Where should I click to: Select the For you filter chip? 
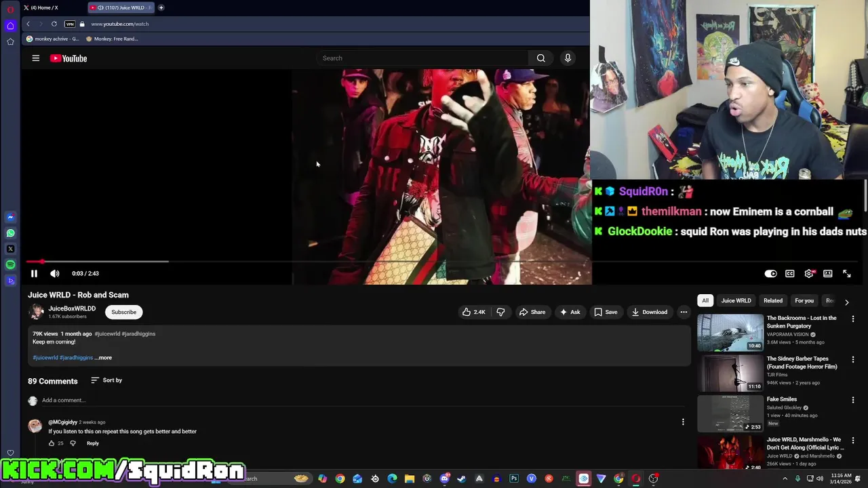(804, 301)
